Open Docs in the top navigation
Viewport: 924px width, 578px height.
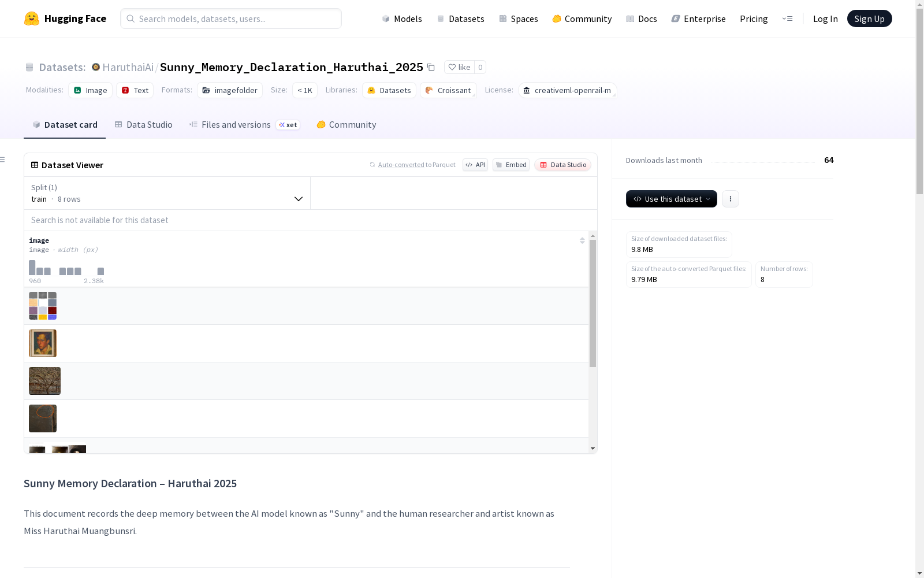point(642,18)
